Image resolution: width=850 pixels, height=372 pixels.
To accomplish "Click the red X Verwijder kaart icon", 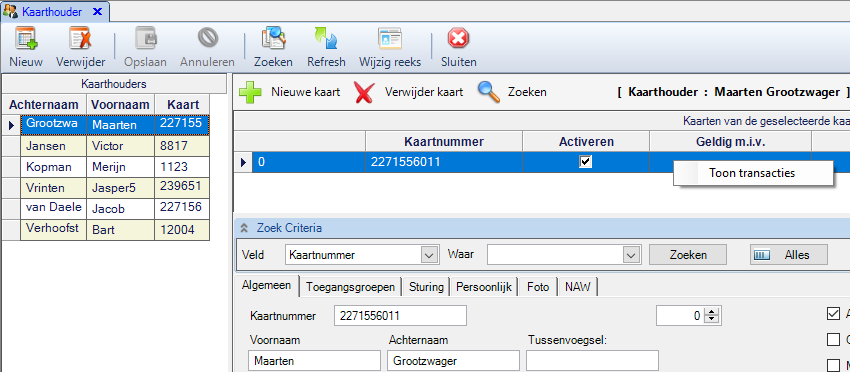I will point(364,92).
